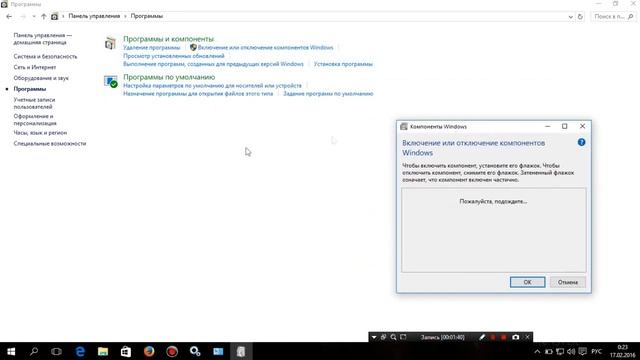This screenshot has width=640, height=360.
Task: Click the Control Panel icon in address bar
Action: (54, 16)
